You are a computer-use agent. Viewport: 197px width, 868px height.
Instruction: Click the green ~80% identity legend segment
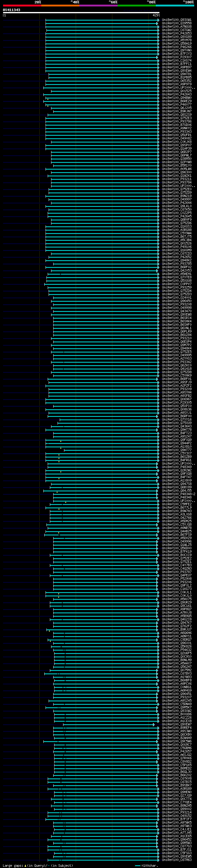[x=136, y=6]
